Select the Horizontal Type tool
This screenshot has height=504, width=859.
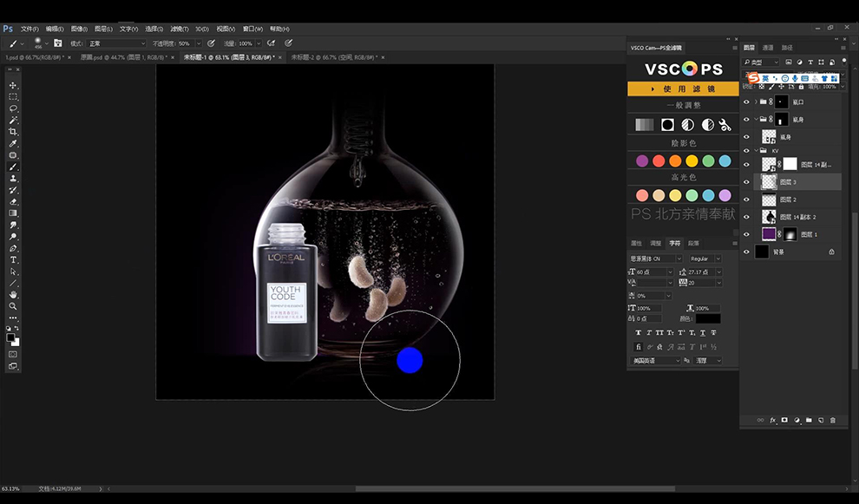(13, 259)
